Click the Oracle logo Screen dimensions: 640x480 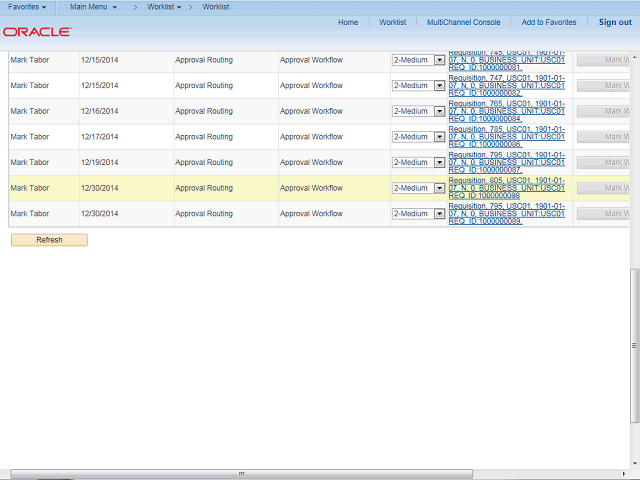38,32
